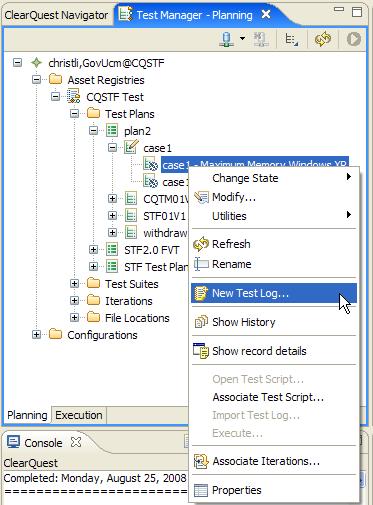Click the ClearQuest text in Console
Viewport: 373px width, 505px height.
pos(30,463)
